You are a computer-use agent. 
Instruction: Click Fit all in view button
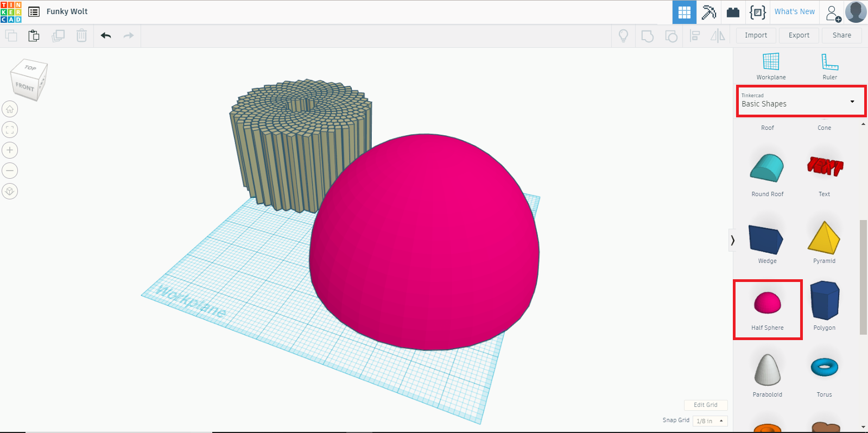click(10, 130)
